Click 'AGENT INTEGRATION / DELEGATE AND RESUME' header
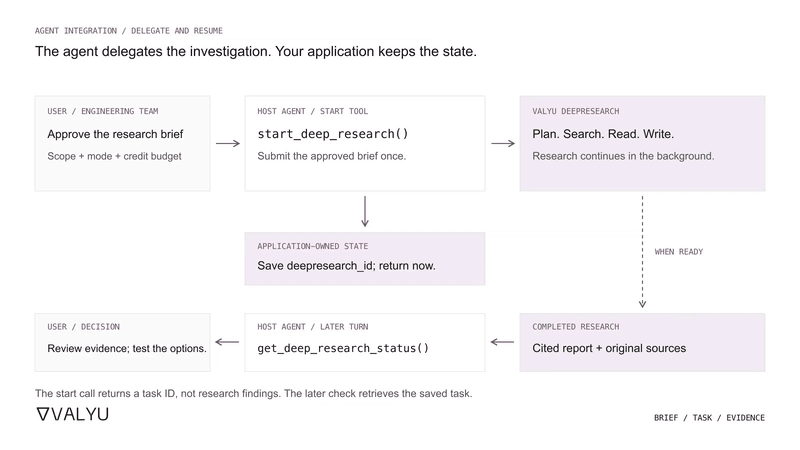The height and width of the screenshot is (450, 800). coord(129,31)
